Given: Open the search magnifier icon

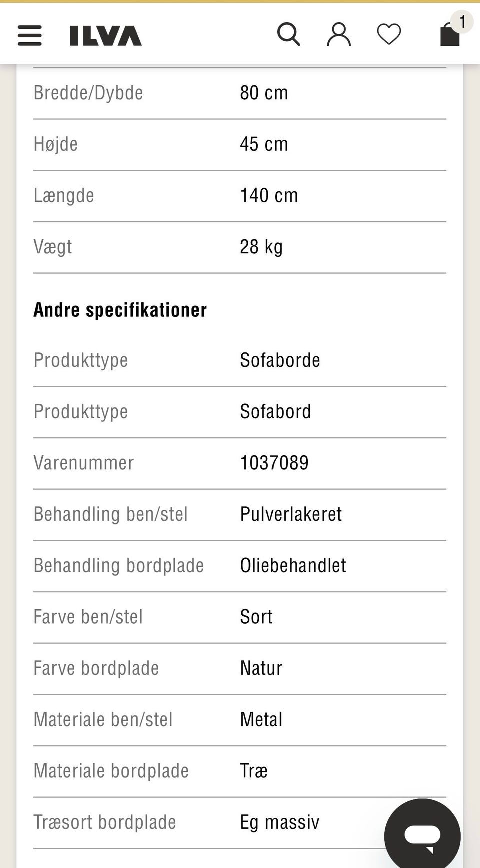Looking at the screenshot, I should pos(289,34).
